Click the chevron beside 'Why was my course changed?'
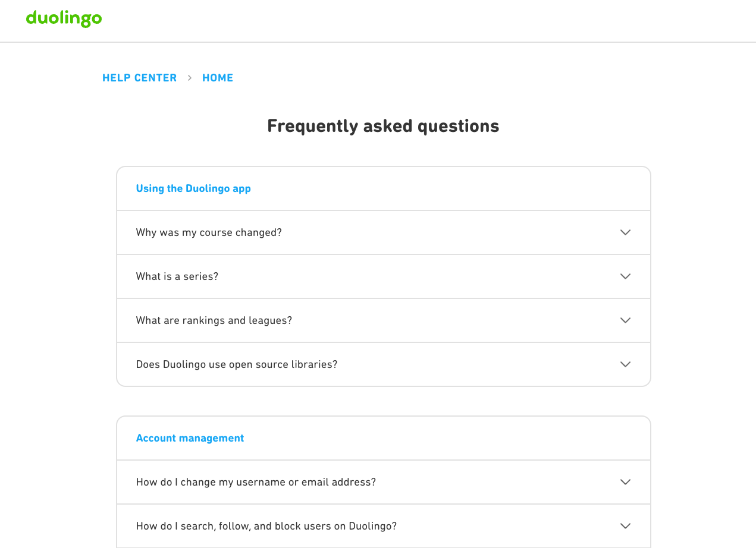 625,232
